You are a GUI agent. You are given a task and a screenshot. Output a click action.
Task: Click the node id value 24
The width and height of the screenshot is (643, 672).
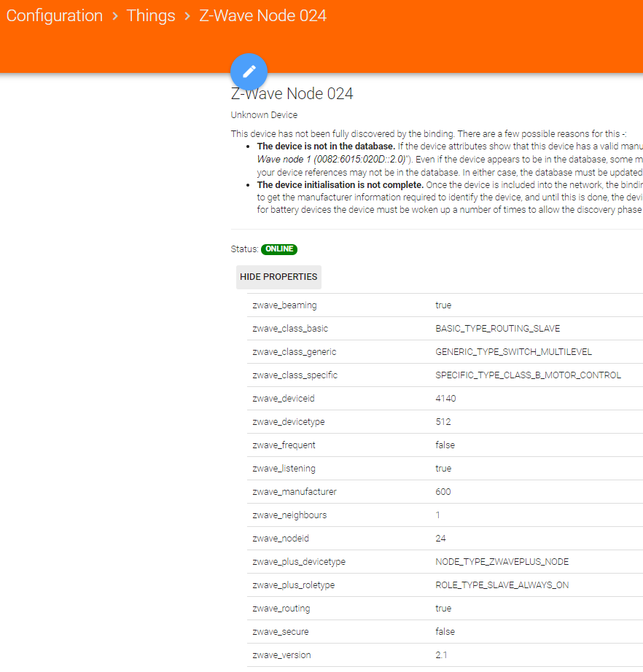click(x=440, y=539)
